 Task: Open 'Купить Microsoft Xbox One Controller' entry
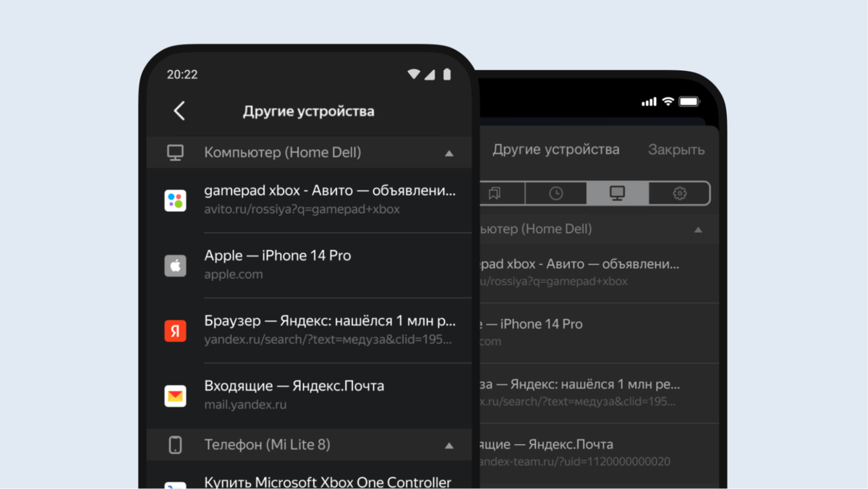pyautogui.click(x=328, y=482)
